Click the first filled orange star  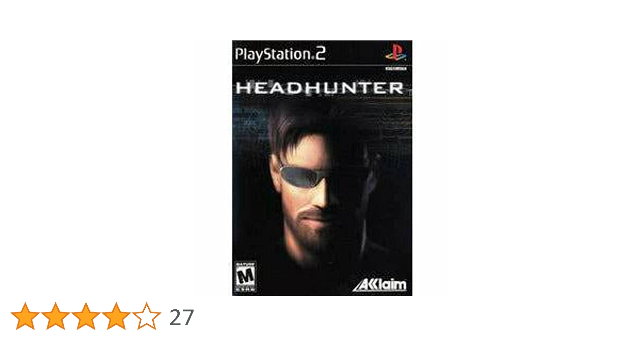coord(25,316)
